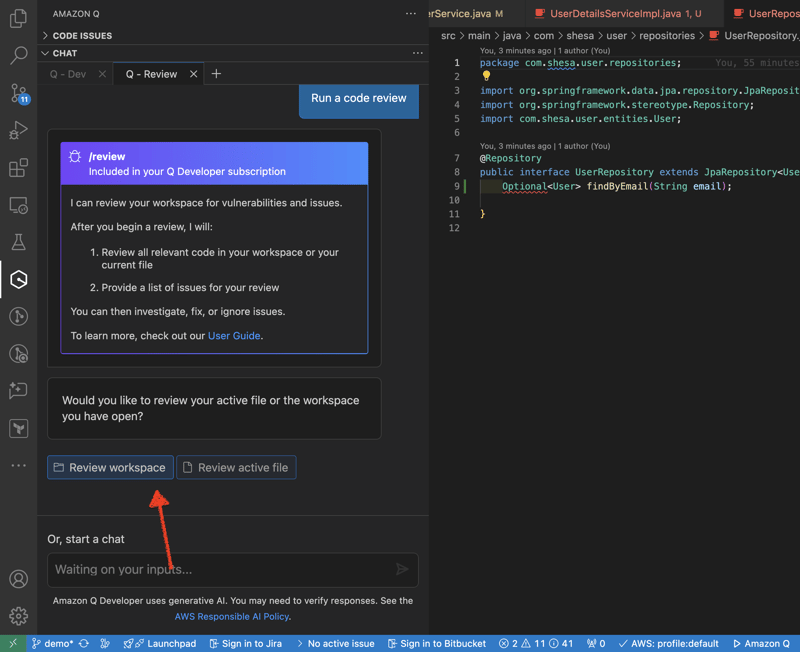Click UserRepository file in the breadcrumb
This screenshot has height=652, width=800.
click(755, 36)
